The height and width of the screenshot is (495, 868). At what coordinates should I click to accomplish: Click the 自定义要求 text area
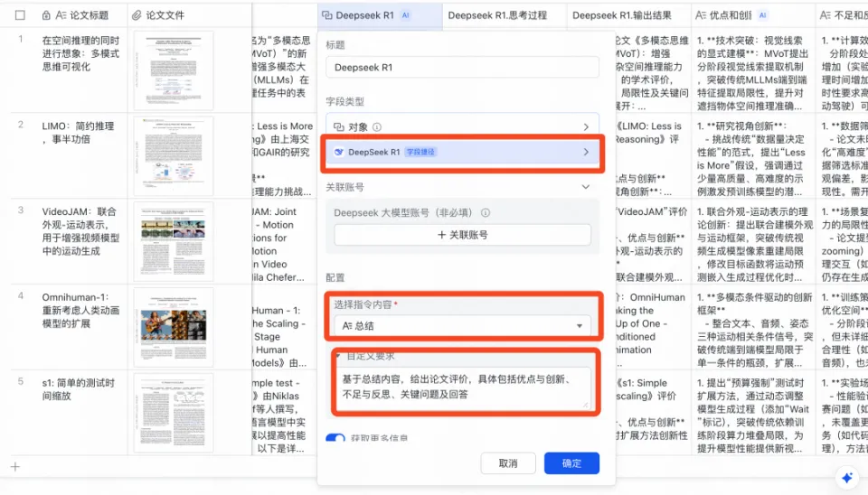tap(462, 388)
